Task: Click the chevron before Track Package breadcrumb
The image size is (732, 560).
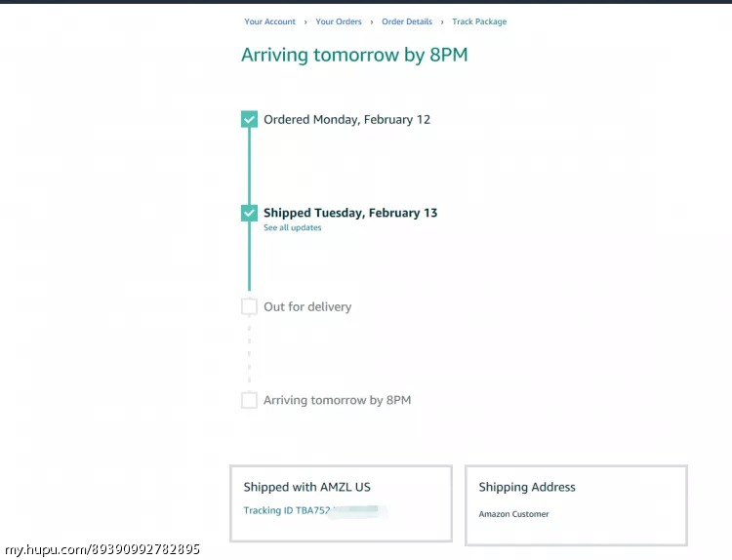Action: coord(442,21)
